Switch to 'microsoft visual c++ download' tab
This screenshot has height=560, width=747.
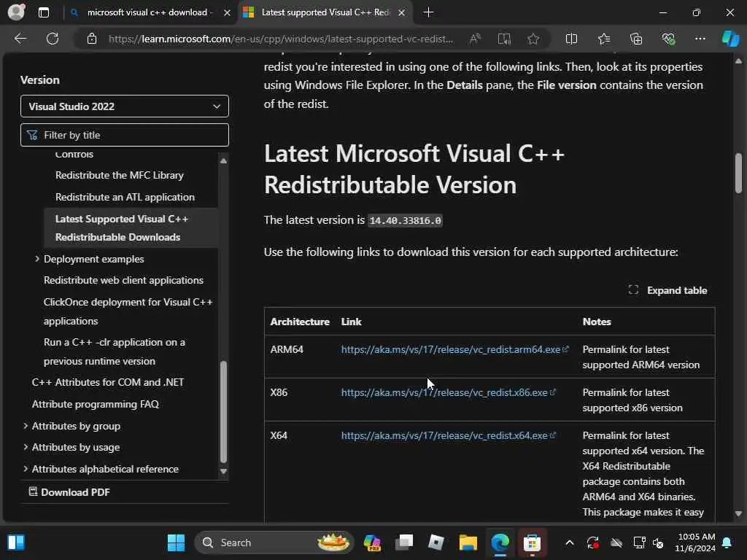point(150,12)
